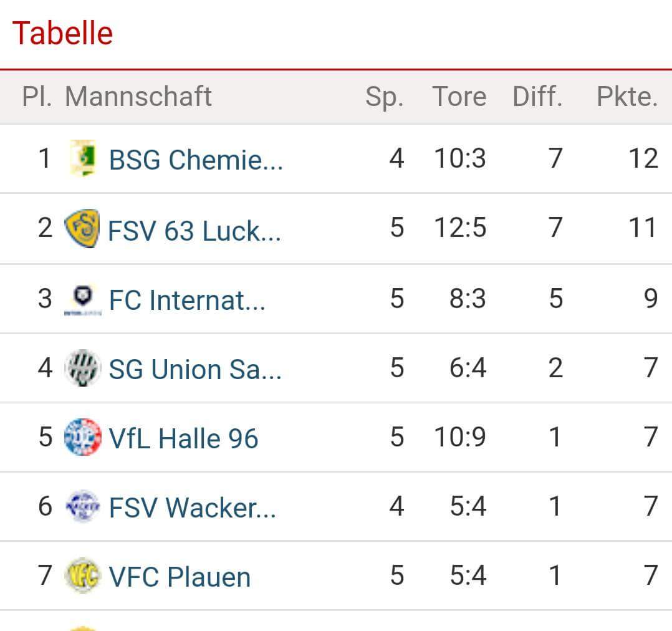The width and height of the screenshot is (672, 631).
Task: Click the VfL Halle 96 crest
Action: tap(82, 437)
